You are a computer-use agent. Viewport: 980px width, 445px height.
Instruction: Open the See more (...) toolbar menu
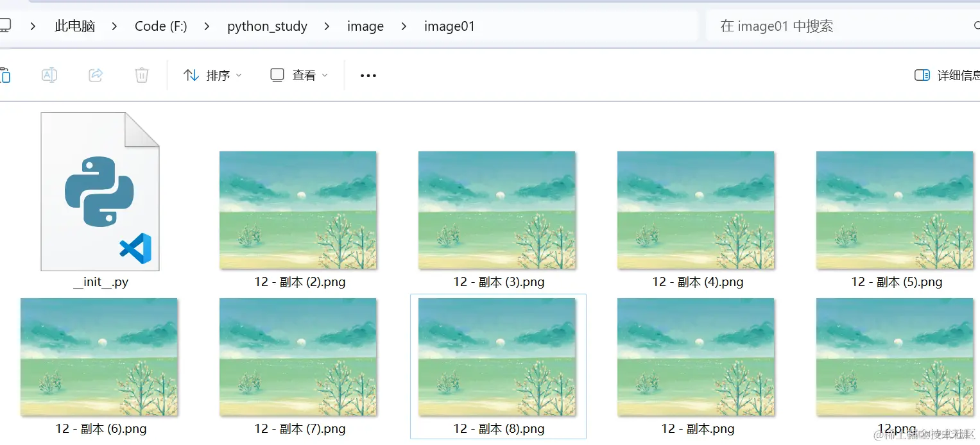click(x=368, y=75)
